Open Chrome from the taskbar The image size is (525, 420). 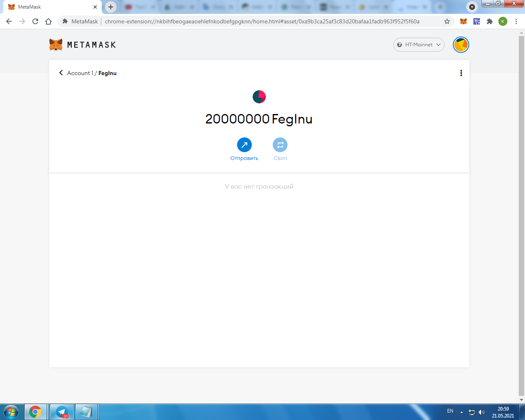[35, 412]
